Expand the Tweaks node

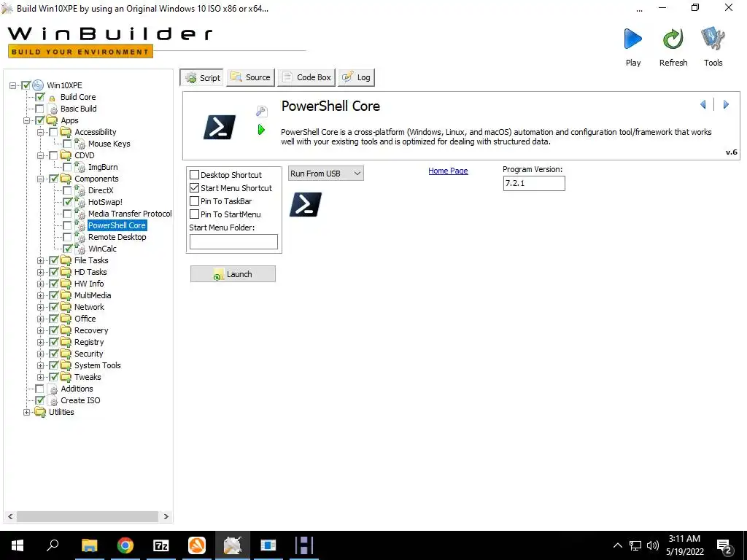pos(41,377)
